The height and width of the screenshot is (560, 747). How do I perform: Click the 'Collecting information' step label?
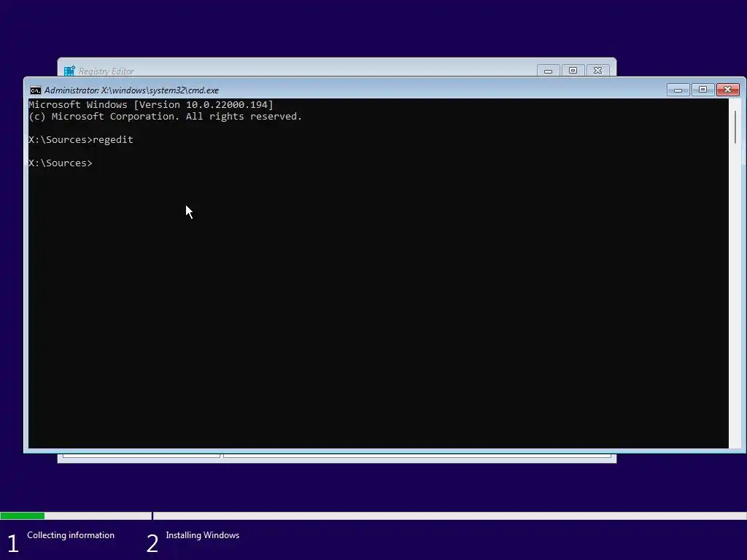[71, 535]
